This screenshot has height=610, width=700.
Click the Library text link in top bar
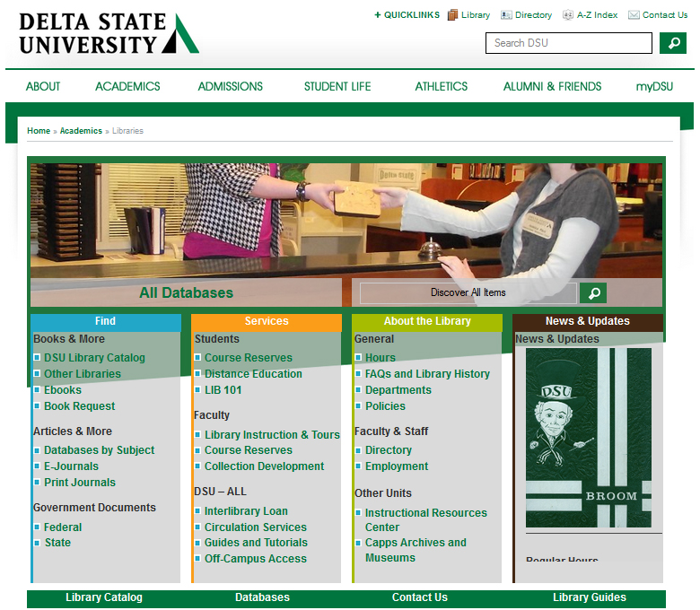pos(476,15)
